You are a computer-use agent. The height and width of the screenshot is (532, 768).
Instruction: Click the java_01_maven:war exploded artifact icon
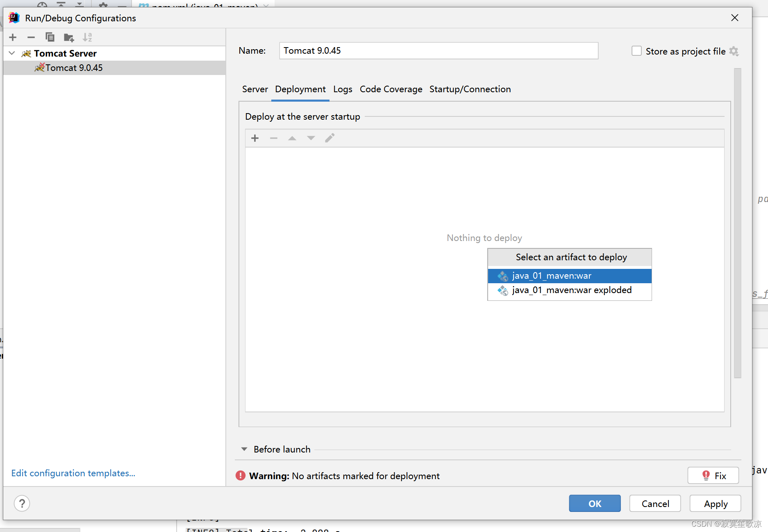pos(503,291)
